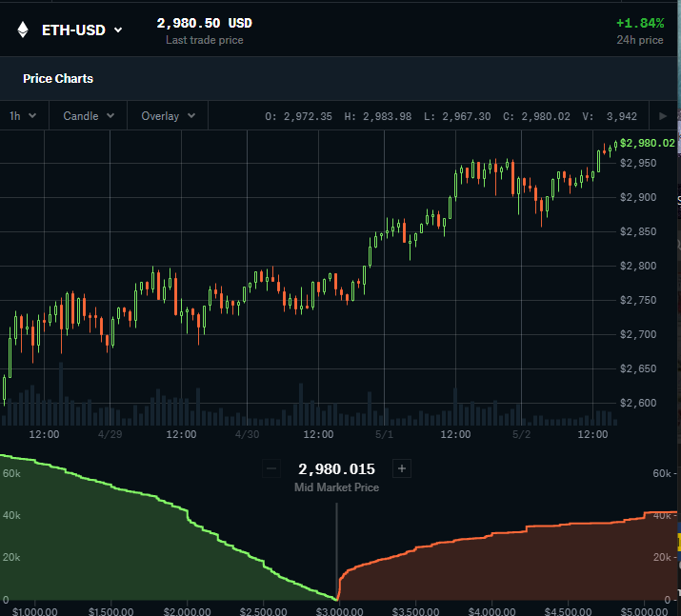Click the O: 2,972.35 open value
681x616 pixels.
point(298,116)
